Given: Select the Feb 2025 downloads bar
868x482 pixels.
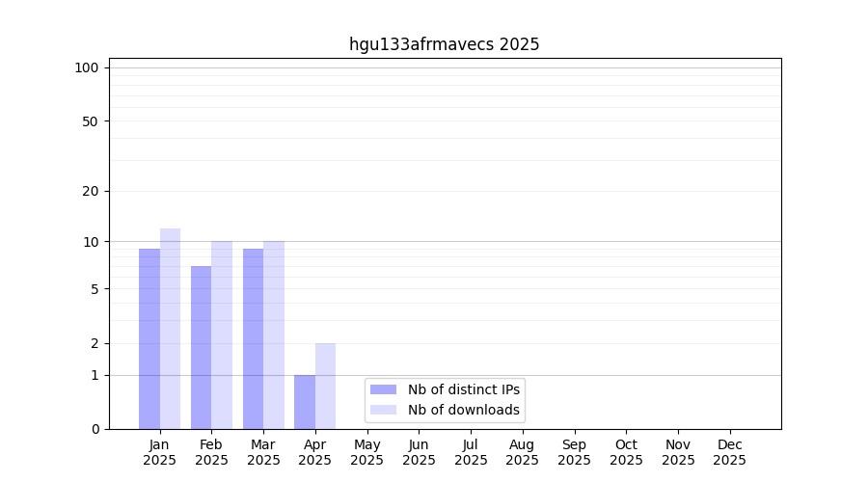Looking at the screenshot, I should point(222,335).
